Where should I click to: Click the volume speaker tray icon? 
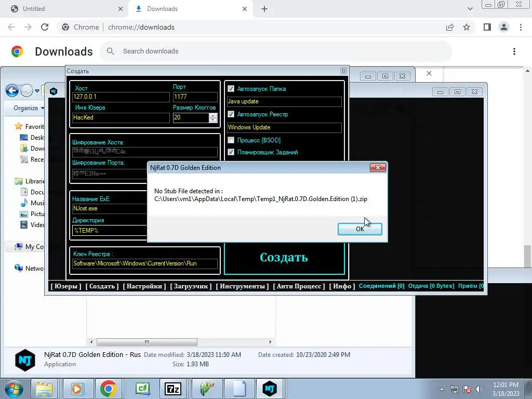click(x=480, y=389)
